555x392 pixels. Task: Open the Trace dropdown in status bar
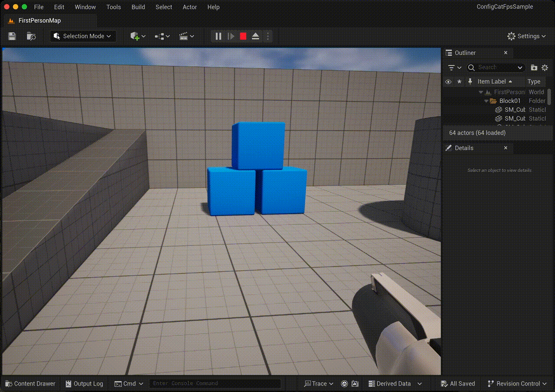click(x=319, y=383)
